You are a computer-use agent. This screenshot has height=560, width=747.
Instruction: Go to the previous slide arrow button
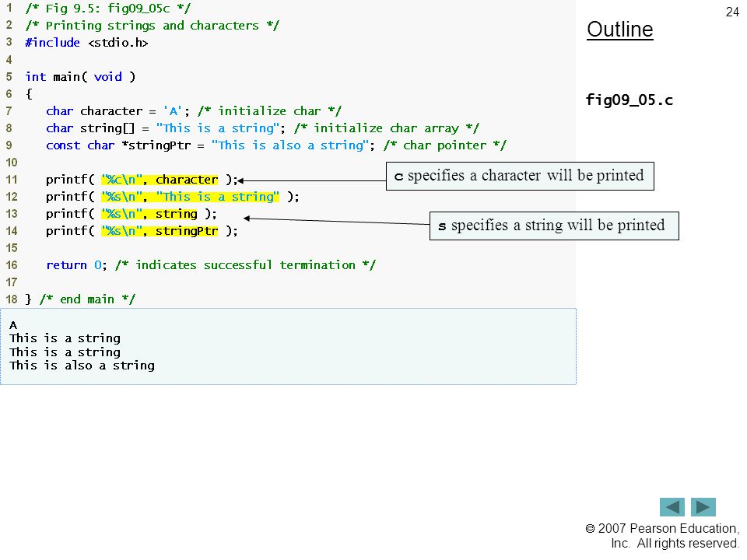(x=672, y=506)
